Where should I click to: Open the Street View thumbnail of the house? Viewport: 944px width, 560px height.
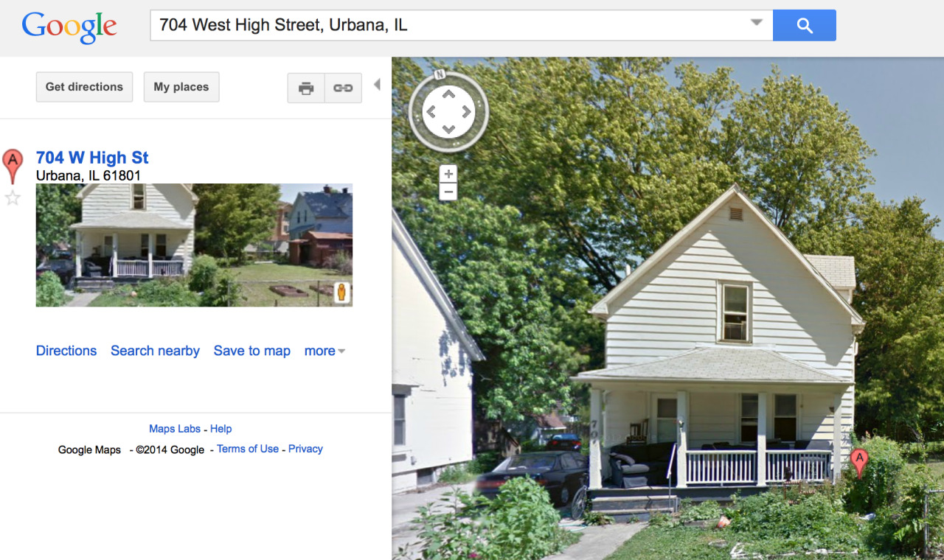pyautogui.click(x=194, y=245)
